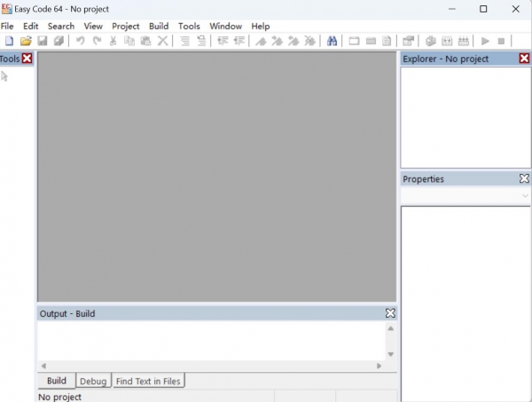Expand the Properties object dropdown
The image size is (532, 402).
click(525, 195)
